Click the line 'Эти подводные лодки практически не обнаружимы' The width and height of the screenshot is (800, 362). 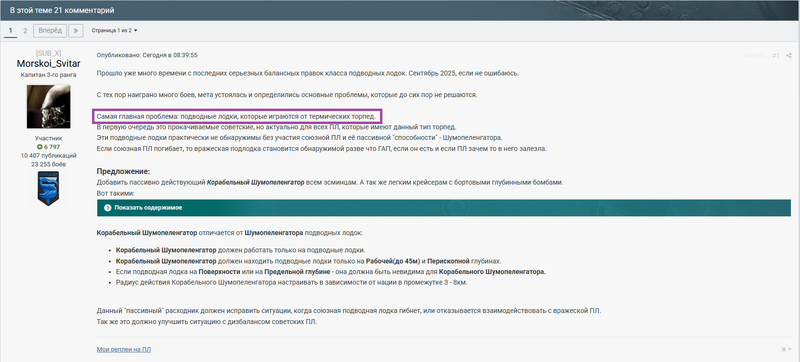click(x=299, y=138)
